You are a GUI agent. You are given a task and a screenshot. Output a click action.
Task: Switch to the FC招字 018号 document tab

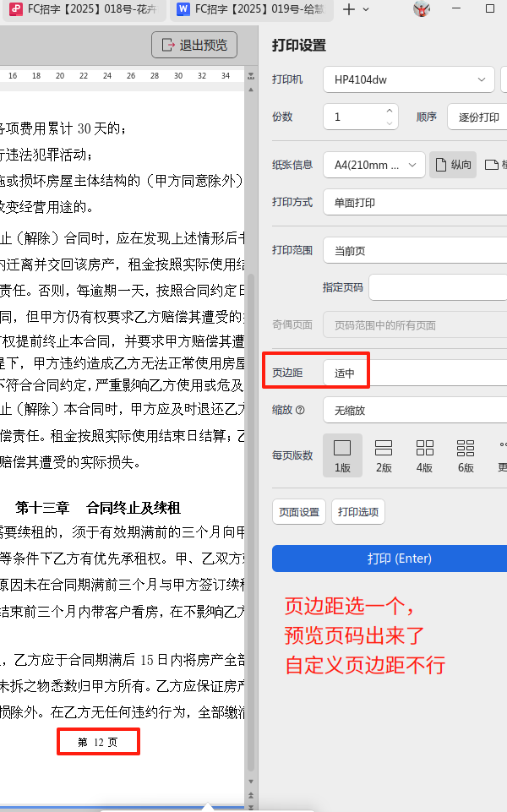click(x=84, y=9)
